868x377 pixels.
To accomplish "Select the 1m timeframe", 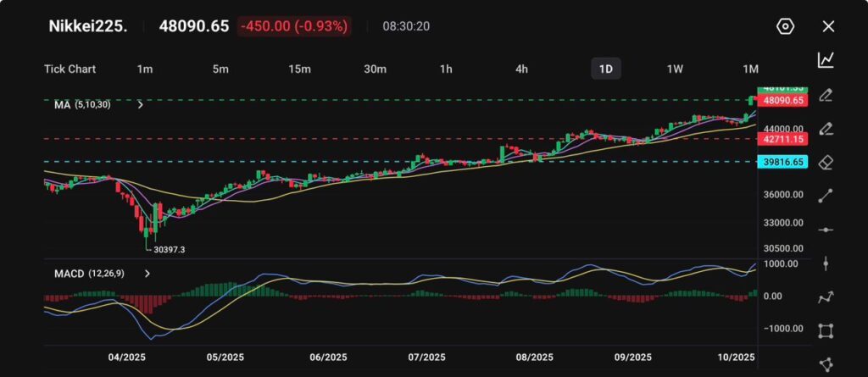I will (145, 69).
